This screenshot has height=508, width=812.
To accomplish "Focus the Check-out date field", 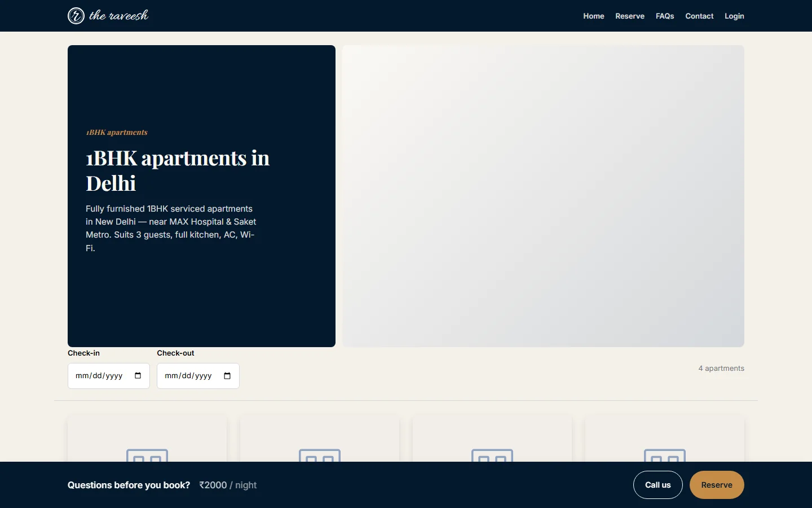I will (198, 376).
